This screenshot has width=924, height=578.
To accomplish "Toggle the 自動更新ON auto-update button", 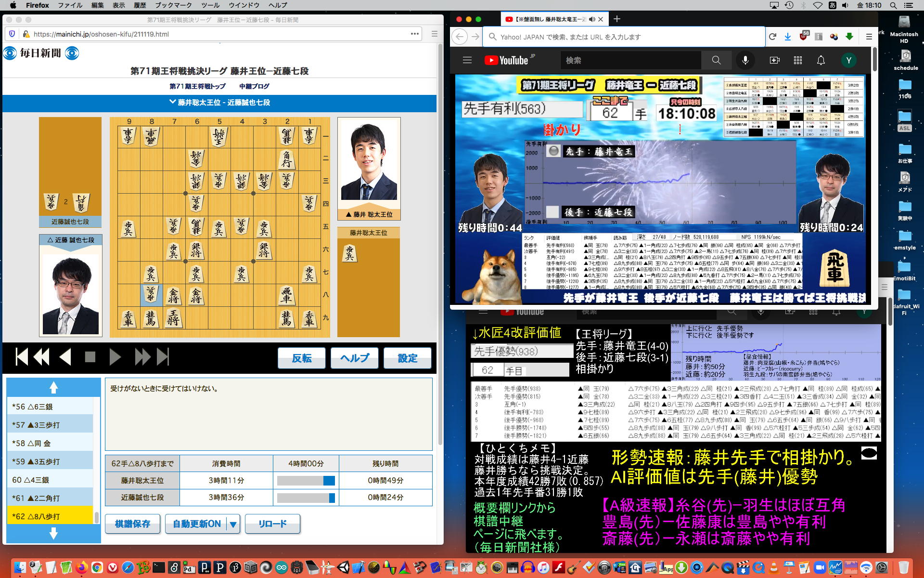I will [x=196, y=524].
